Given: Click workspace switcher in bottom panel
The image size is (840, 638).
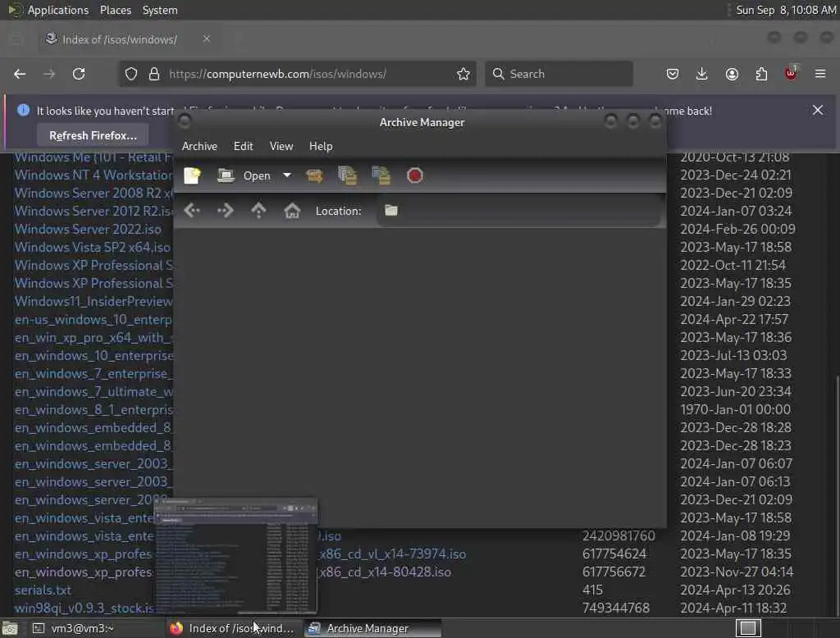Looking at the screenshot, I should [748, 628].
